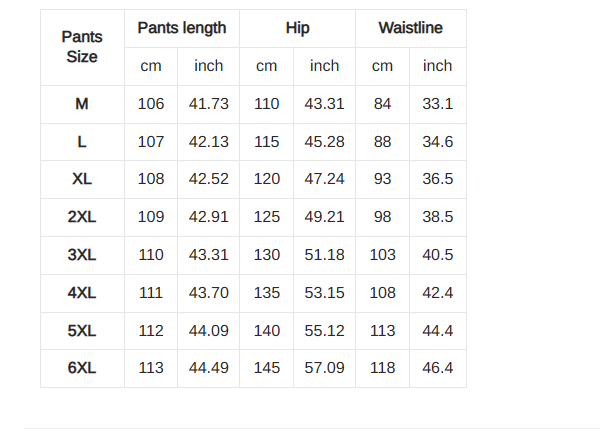Click the 4XL size row label
The image size is (600, 445).
click(82, 293)
